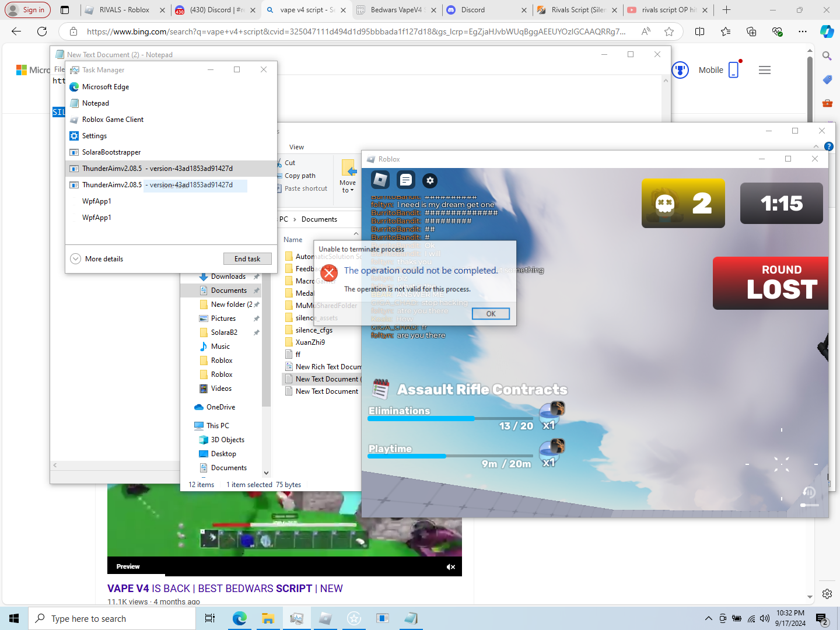The image size is (840, 630).
Task: Switch to RIVALS - Roblox browser tab
Action: pos(124,10)
